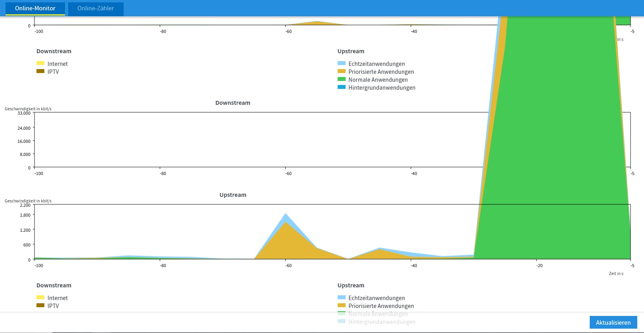Screen dimensions: 644x333
Task: Click the '600' axis value
Action: pyautogui.click(x=27, y=245)
